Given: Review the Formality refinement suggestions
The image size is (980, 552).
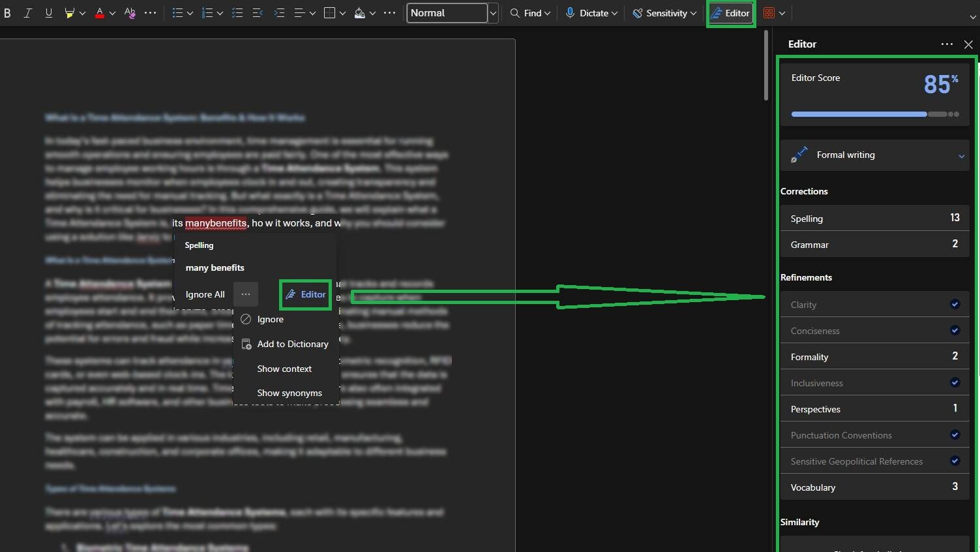Looking at the screenshot, I should point(874,357).
